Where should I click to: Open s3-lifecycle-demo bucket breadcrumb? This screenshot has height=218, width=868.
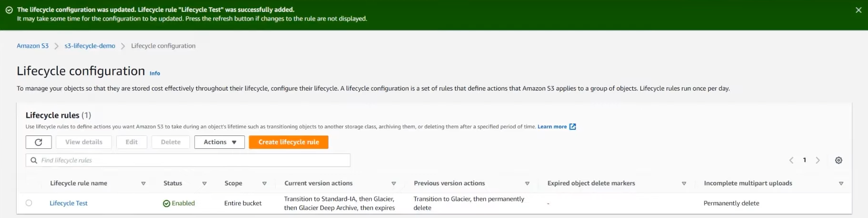[x=90, y=46]
